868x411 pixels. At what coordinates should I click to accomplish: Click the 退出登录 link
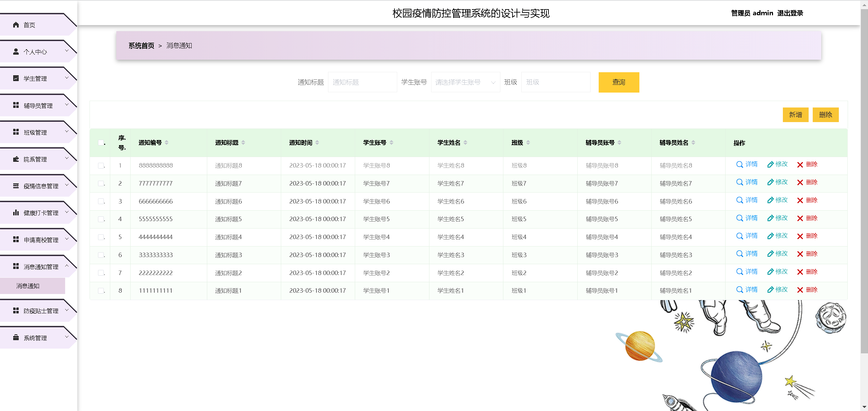(x=790, y=13)
